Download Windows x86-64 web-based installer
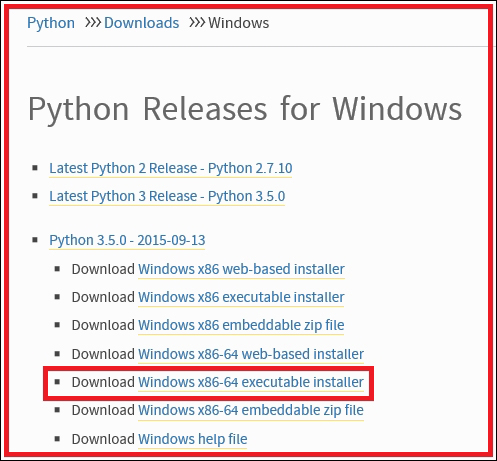Viewport: 497px width, 461px height. [x=251, y=354]
